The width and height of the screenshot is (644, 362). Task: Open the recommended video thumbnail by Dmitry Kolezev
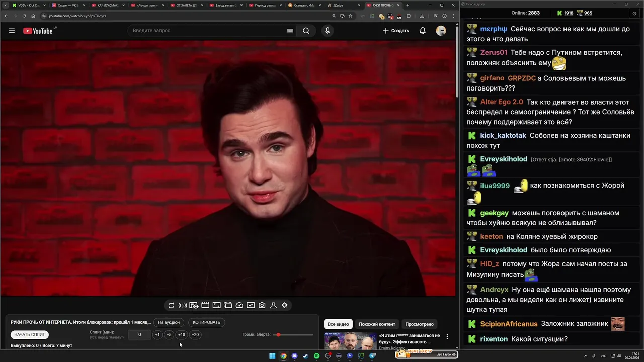coord(350,341)
